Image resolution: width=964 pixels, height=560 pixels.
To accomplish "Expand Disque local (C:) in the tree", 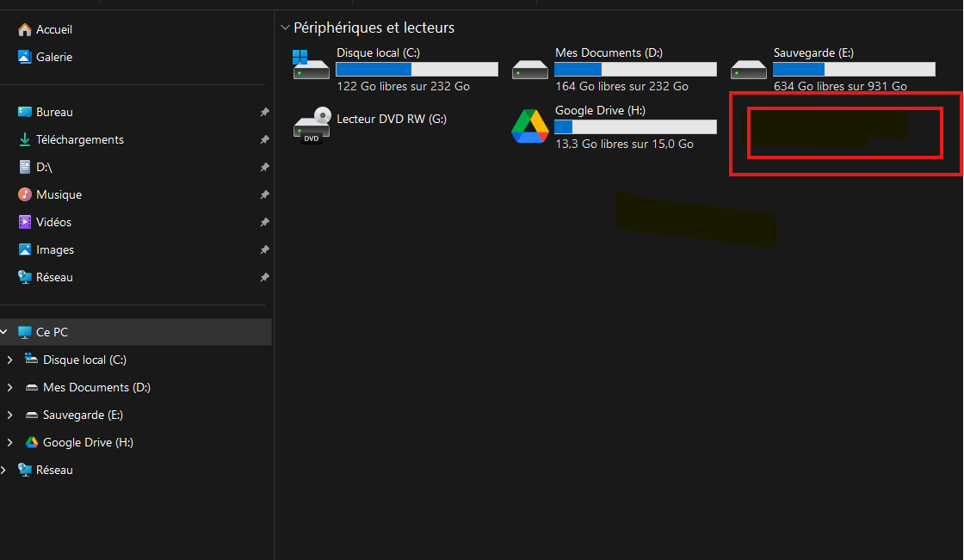I will click(9, 360).
